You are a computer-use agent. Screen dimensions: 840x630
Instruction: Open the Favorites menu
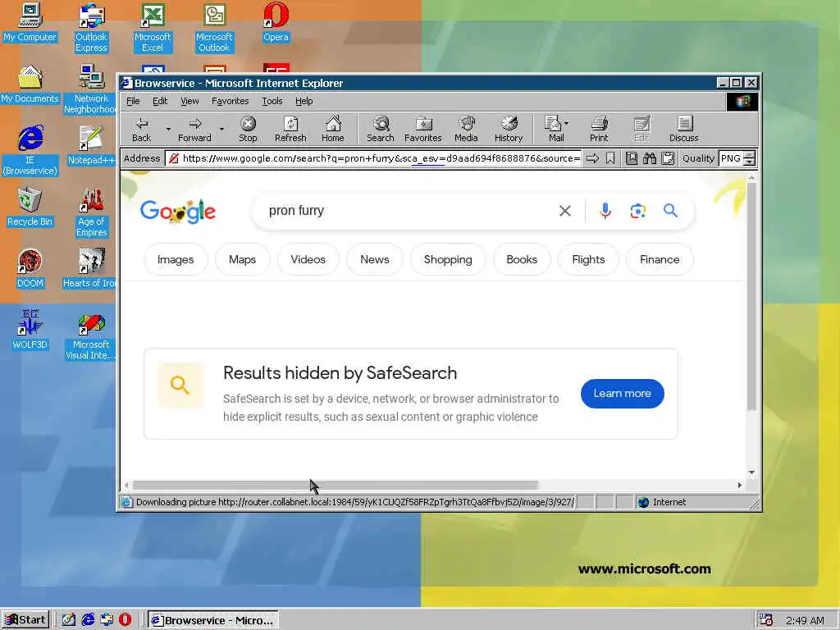coord(230,101)
